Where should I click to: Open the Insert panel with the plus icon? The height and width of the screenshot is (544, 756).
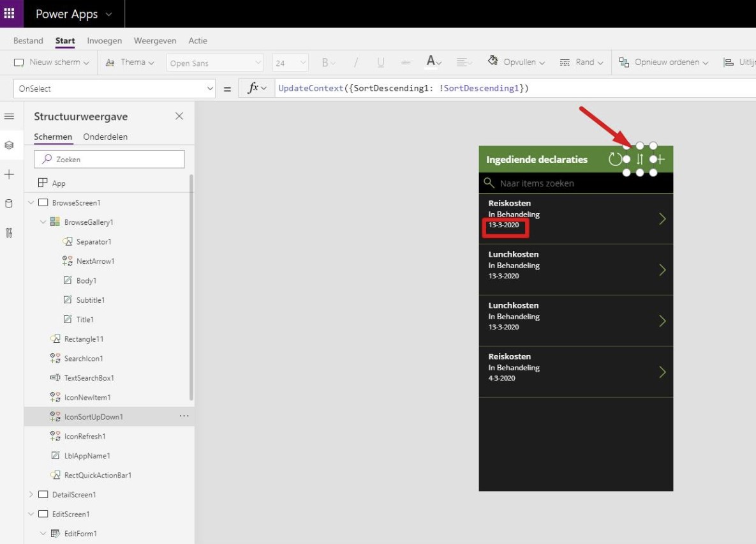point(10,174)
